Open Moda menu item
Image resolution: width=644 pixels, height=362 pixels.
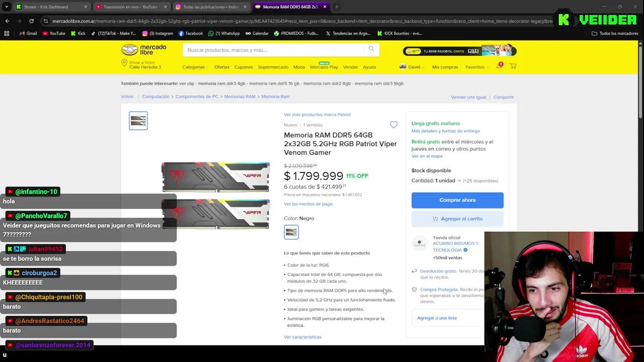[x=299, y=67]
